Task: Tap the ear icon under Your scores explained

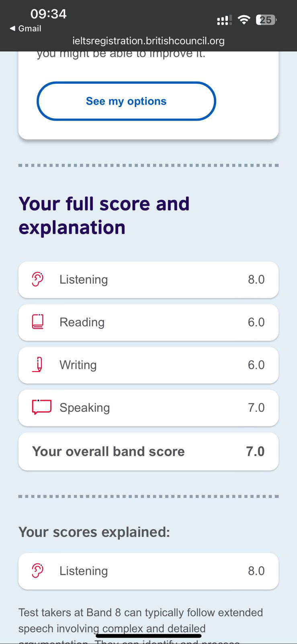Action: tap(37, 571)
